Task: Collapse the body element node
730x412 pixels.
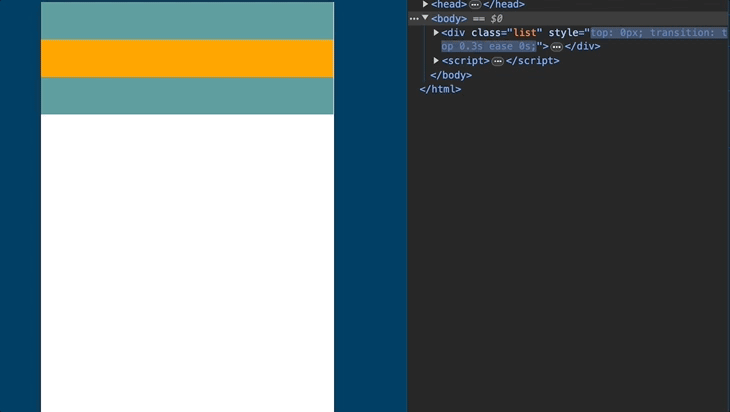Action: point(425,18)
